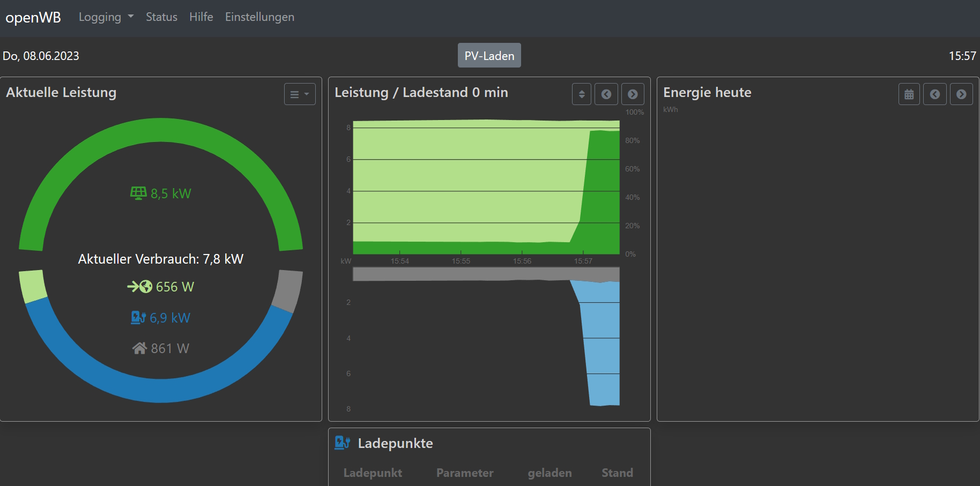Click the blue charging segment of the power ring

[161, 390]
